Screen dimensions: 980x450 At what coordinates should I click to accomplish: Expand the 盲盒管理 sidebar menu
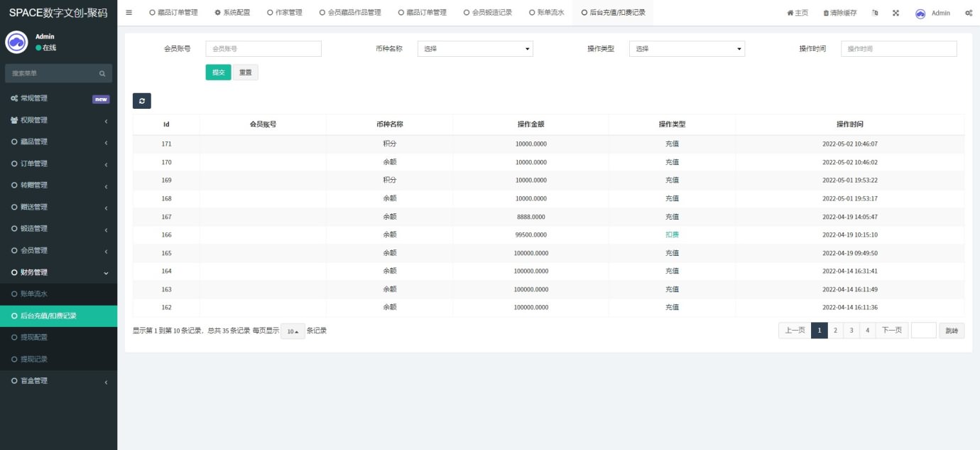click(58, 381)
